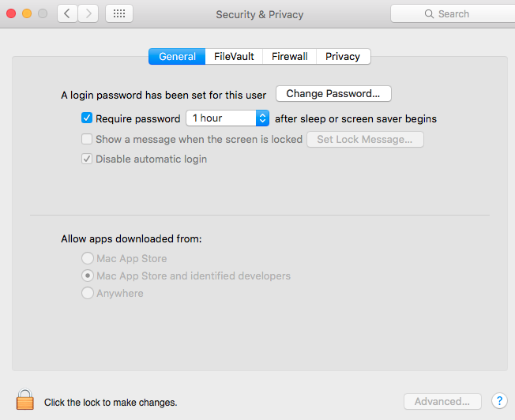Click the help question mark button

click(x=498, y=401)
